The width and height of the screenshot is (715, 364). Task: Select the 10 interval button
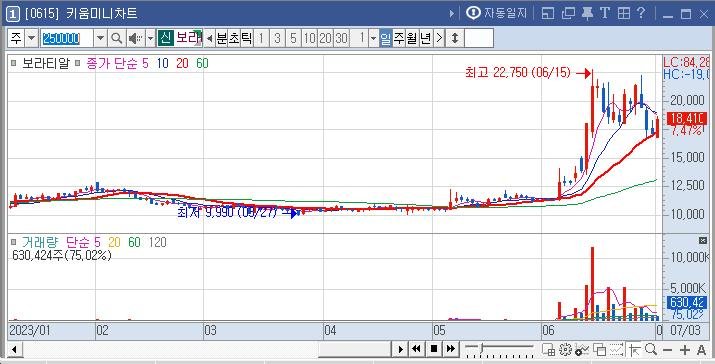coord(309,38)
